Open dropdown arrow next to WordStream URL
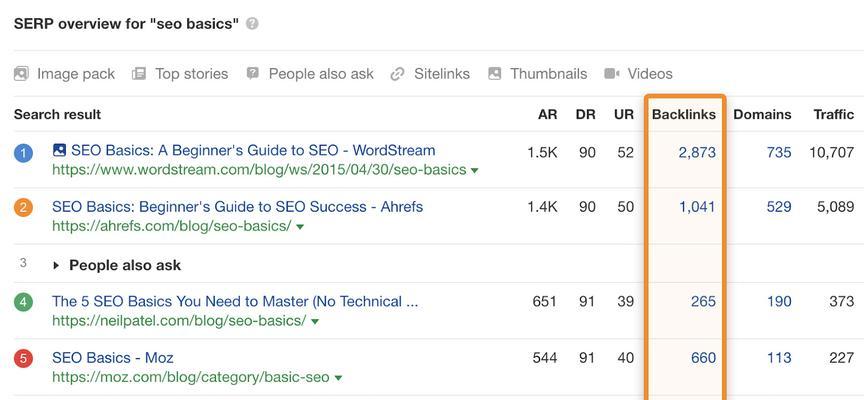The image size is (864, 400). (474, 171)
